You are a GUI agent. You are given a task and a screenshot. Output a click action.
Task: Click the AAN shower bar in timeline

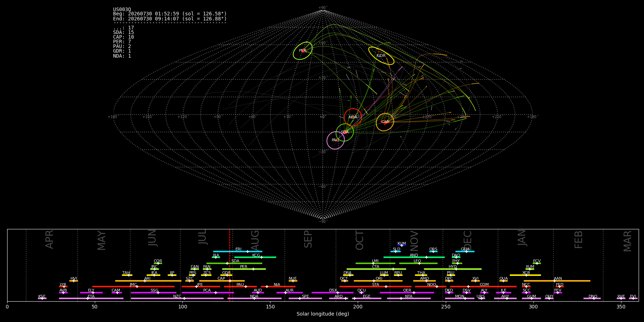tap(557, 281)
